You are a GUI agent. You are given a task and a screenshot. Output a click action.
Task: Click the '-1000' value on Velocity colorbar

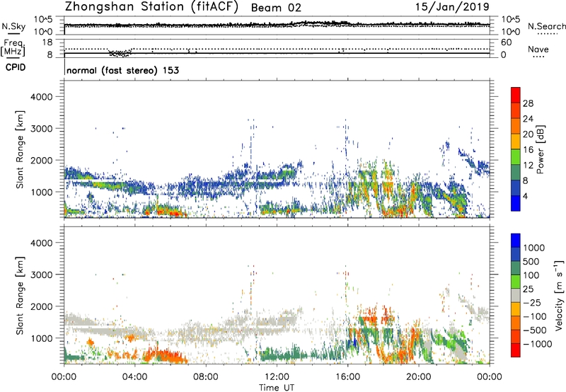pos(538,344)
